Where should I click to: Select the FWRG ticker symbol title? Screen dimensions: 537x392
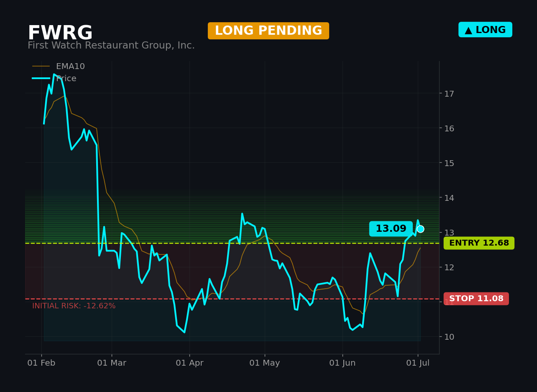(x=60, y=33)
